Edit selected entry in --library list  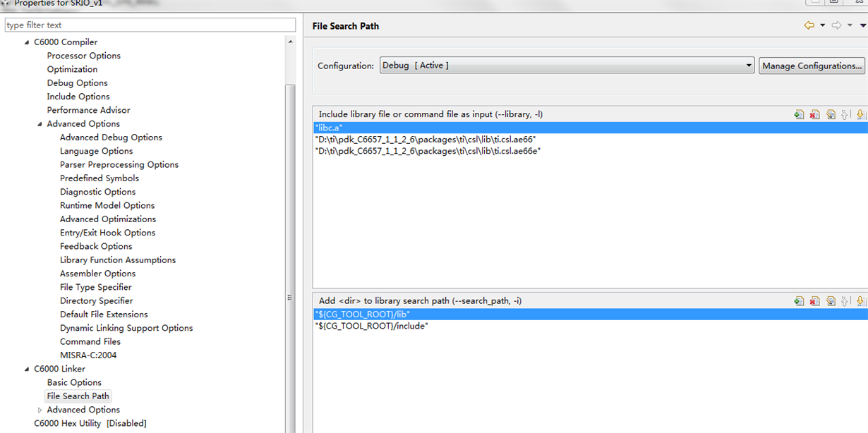tap(831, 114)
